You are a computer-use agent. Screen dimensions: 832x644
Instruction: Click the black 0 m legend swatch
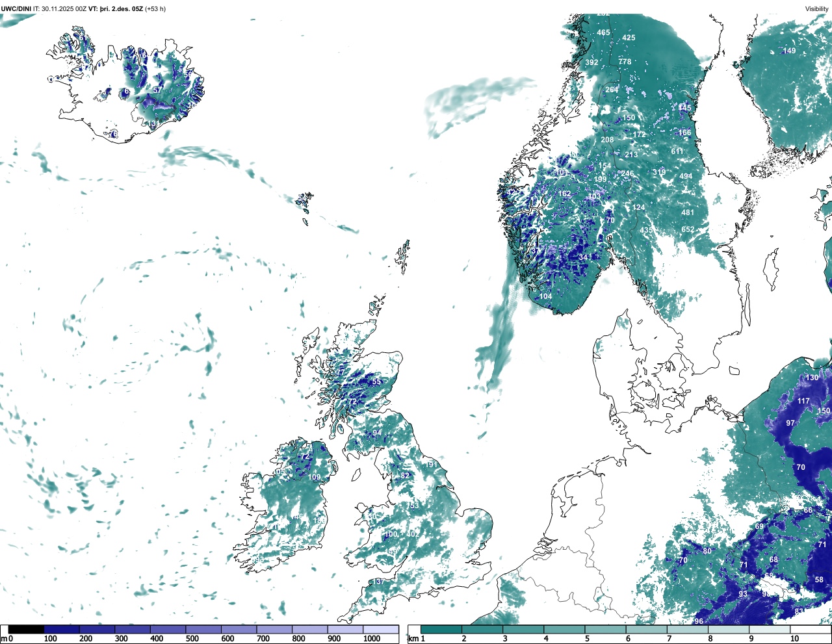click(x=26, y=629)
